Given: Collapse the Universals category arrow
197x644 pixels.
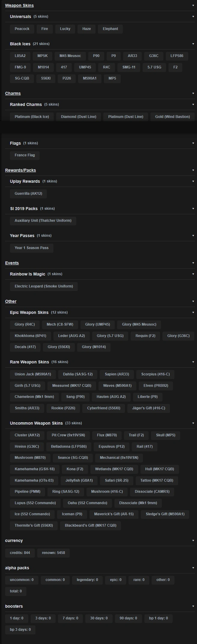Looking at the screenshot, I should click(x=193, y=17).
